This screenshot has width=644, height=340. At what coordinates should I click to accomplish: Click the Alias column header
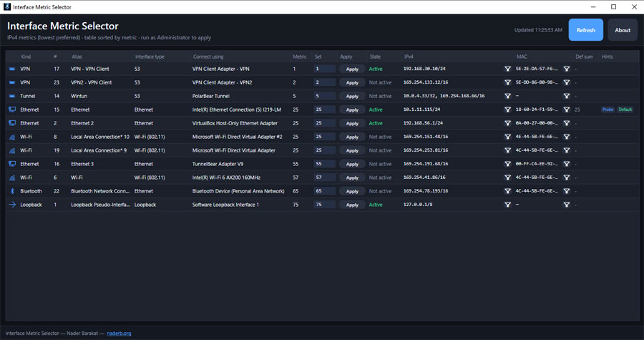(x=77, y=57)
